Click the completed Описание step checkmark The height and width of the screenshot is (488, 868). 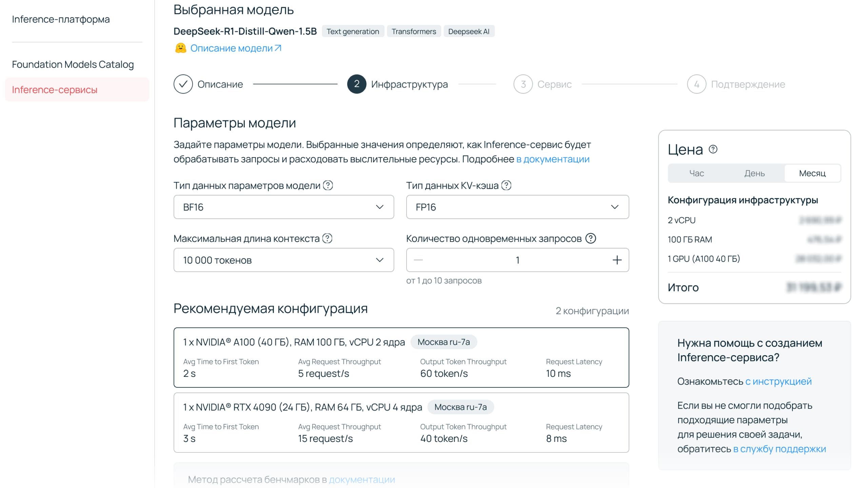coord(183,84)
